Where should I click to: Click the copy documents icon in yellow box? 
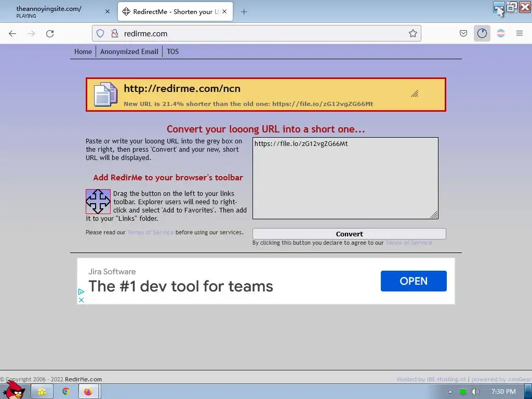point(105,95)
